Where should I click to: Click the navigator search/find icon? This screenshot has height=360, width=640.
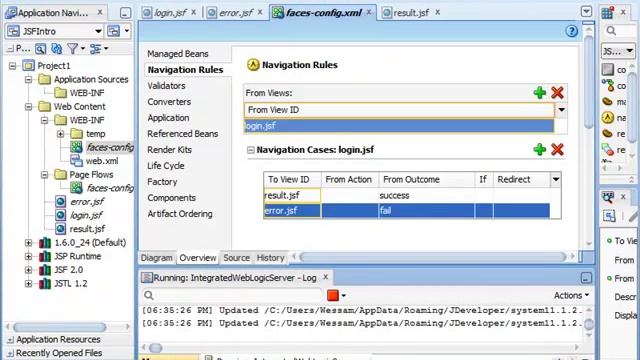(40, 49)
